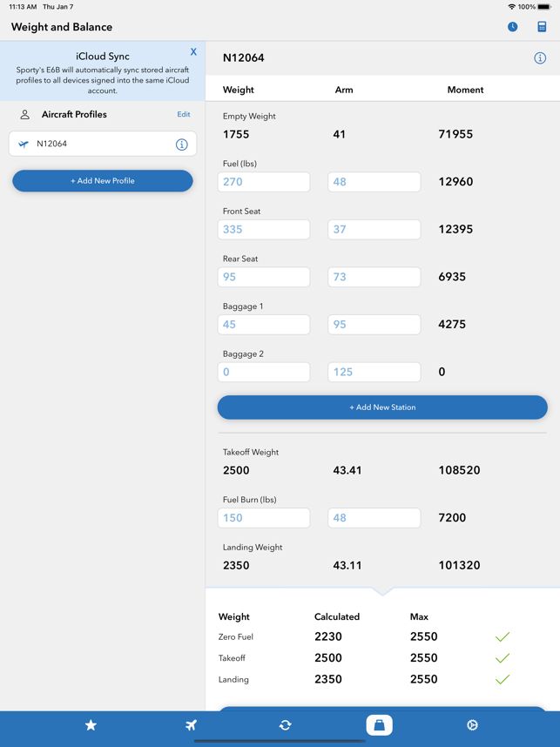This screenshot has width=560, height=747.
Task: Edit the Front Seat weight field
Action: tap(264, 230)
